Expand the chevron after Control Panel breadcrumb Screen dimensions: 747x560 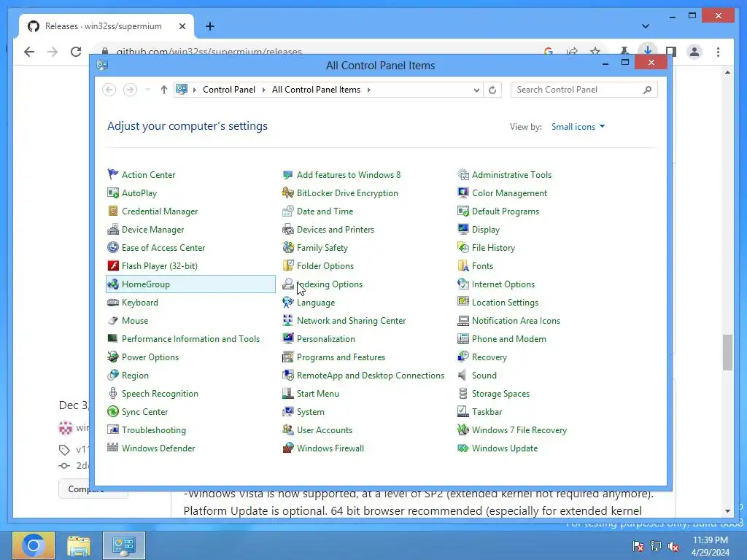263,90
